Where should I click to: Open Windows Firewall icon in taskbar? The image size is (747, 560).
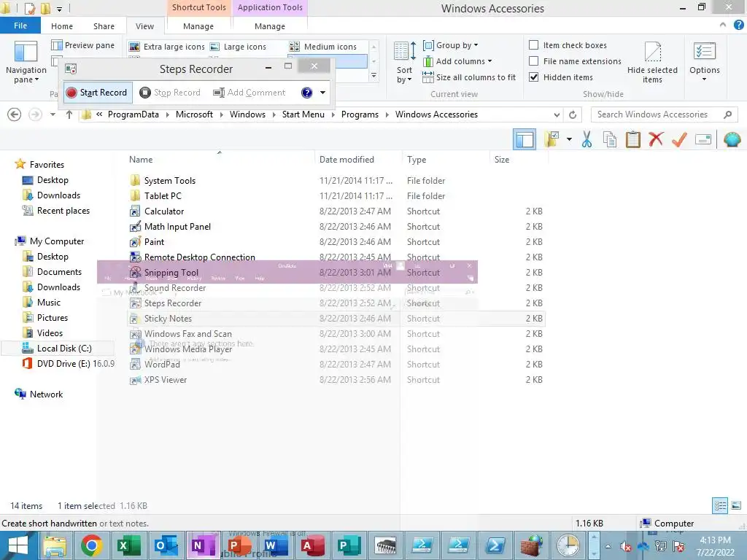[531, 545]
